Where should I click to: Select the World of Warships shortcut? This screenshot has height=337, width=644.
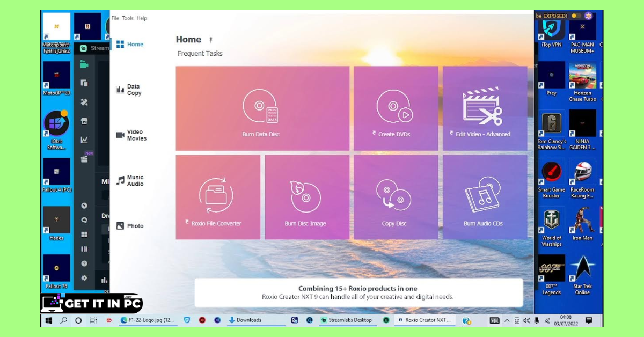coord(552,227)
